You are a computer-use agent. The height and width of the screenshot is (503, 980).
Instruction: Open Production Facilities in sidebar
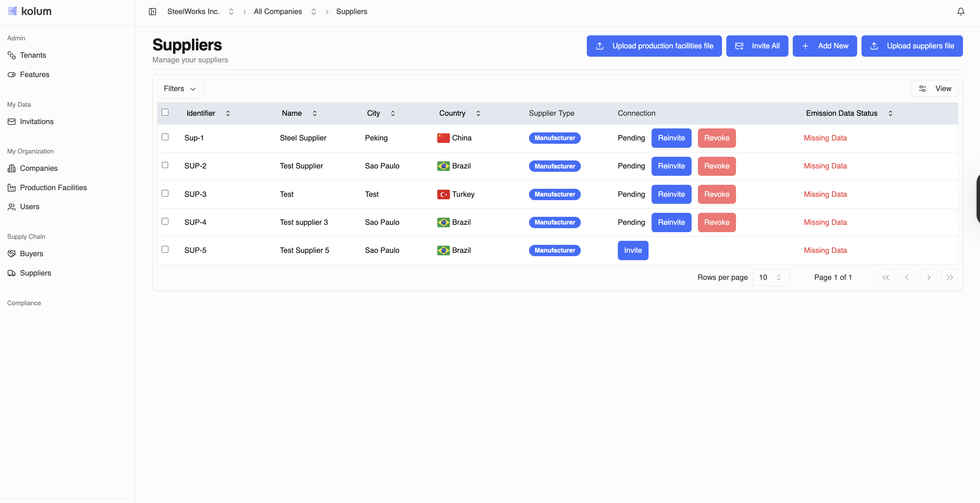point(53,187)
